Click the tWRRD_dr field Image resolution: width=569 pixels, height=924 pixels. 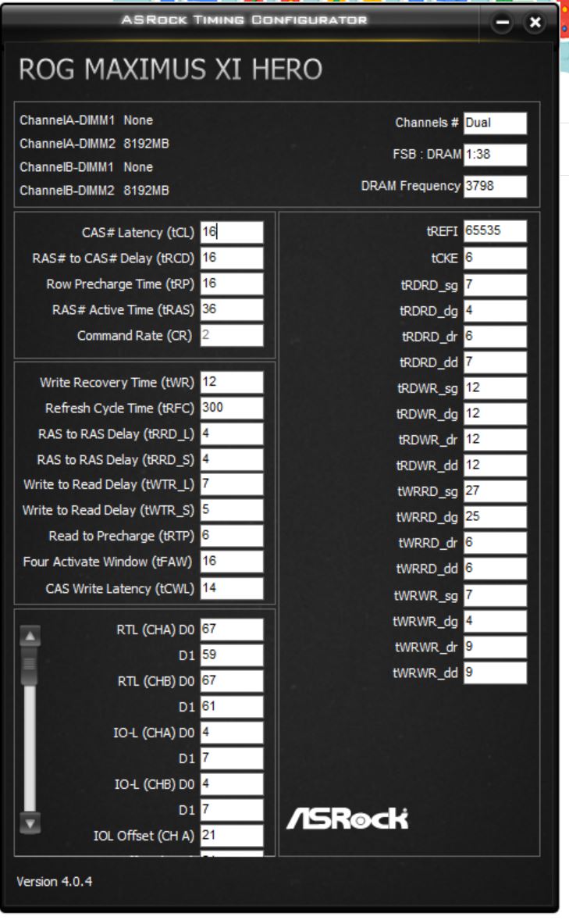point(495,544)
